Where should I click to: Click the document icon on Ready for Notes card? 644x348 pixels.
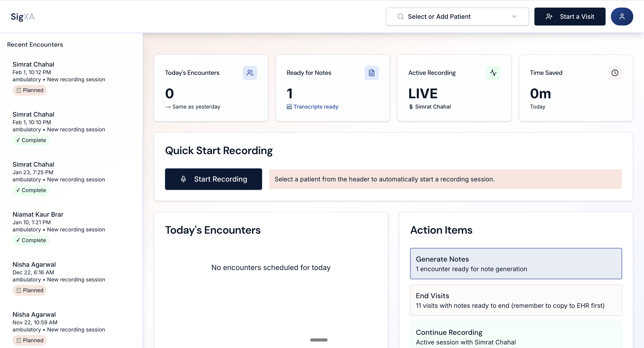click(x=372, y=73)
